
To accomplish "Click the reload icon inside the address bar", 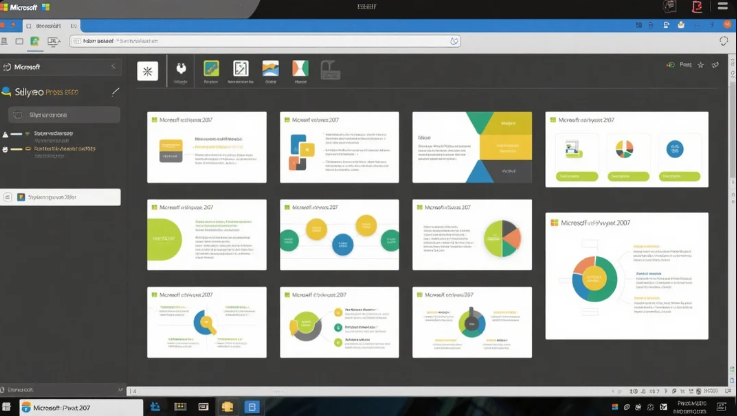I will (x=454, y=41).
